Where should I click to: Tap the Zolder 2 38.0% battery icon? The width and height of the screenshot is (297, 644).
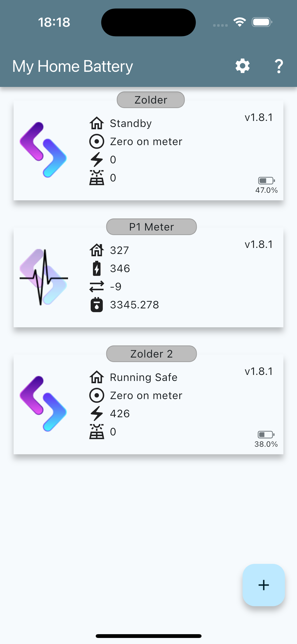coord(266,435)
